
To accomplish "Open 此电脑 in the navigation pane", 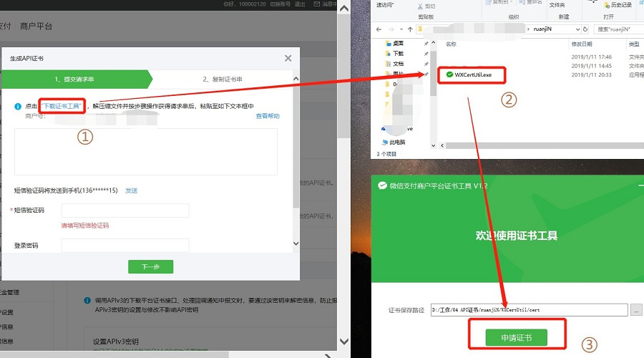I will 394,142.
